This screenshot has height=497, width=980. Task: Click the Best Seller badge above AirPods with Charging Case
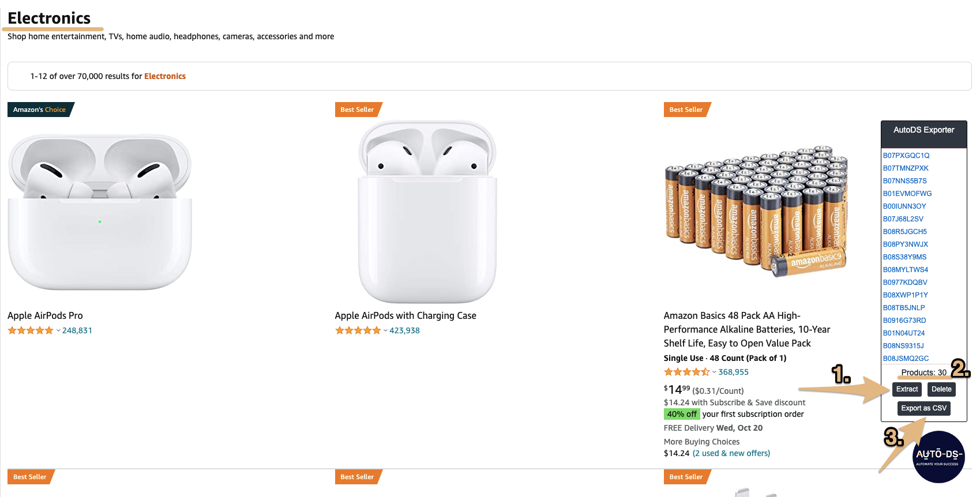coord(358,110)
